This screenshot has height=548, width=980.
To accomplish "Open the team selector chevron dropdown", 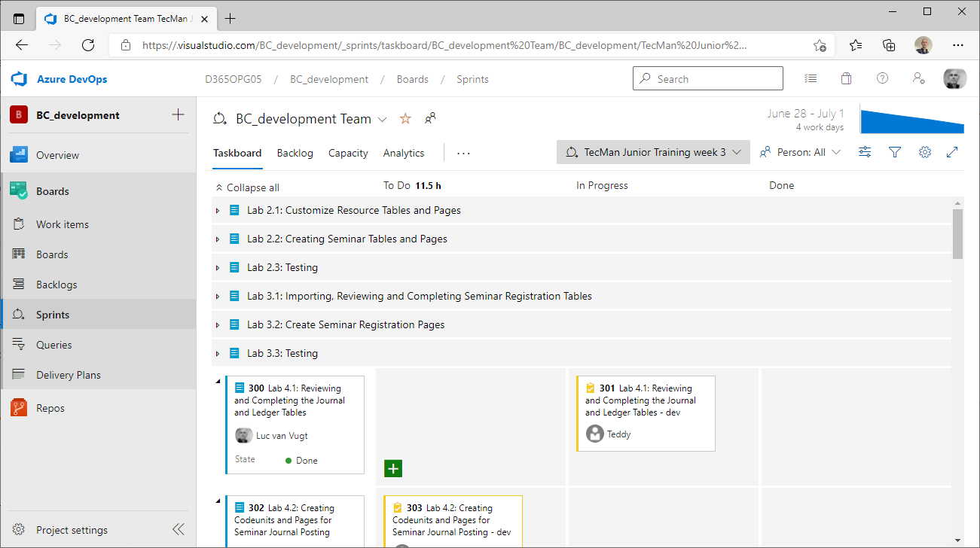I will 382,119.
